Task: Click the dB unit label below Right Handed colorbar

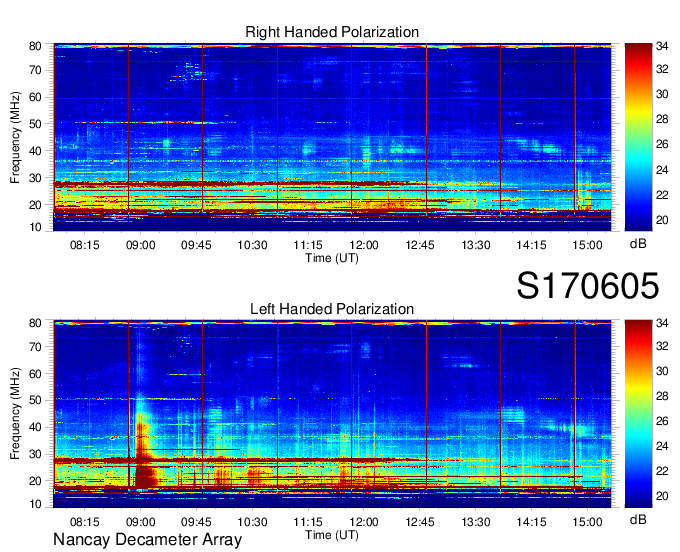Action: [x=638, y=244]
